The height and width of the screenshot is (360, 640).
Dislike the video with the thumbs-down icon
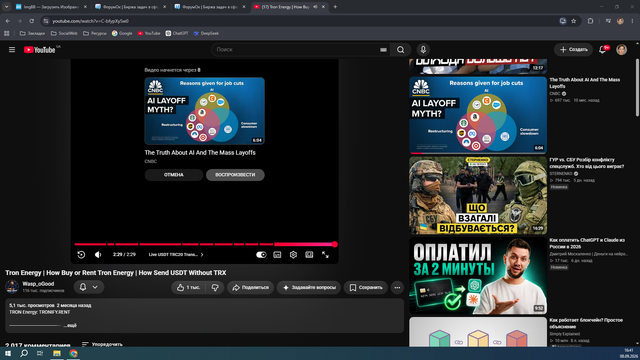[215, 287]
